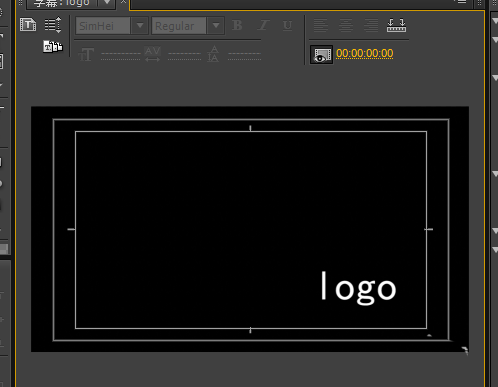
Task: Click the kerning AV icon
Action: [152, 54]
